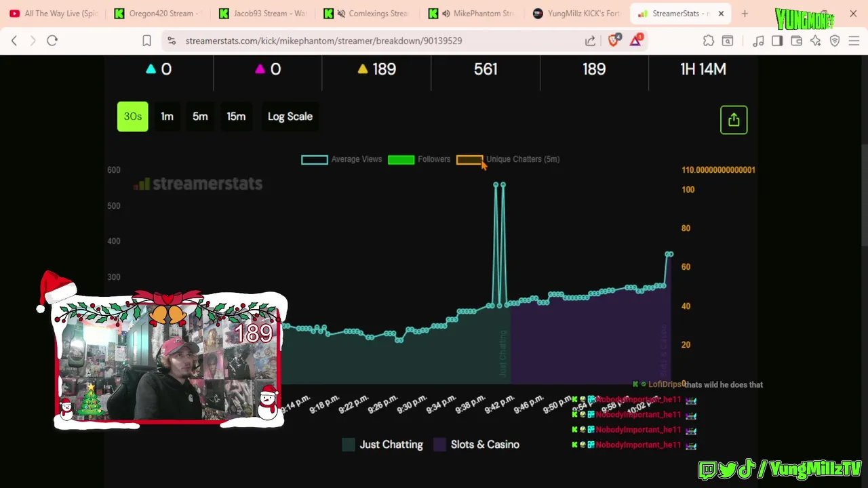Toggle Average Views legend series

click(x=342, y=159)
